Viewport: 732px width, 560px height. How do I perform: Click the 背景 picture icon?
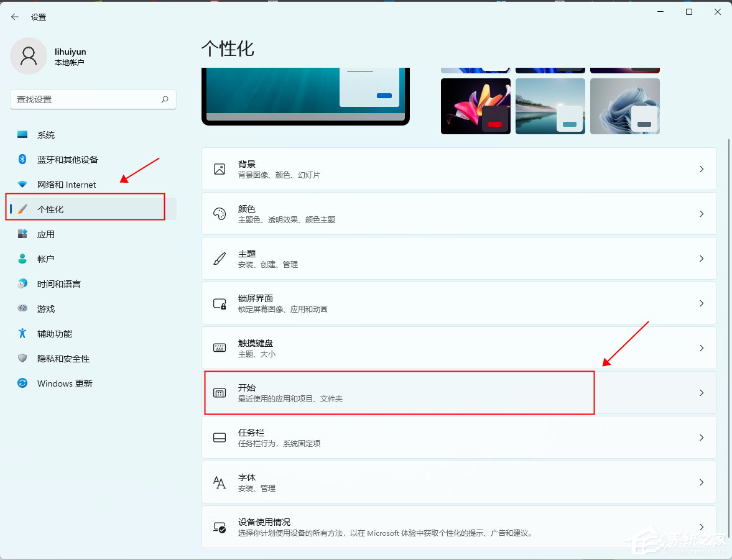[220, 169]
